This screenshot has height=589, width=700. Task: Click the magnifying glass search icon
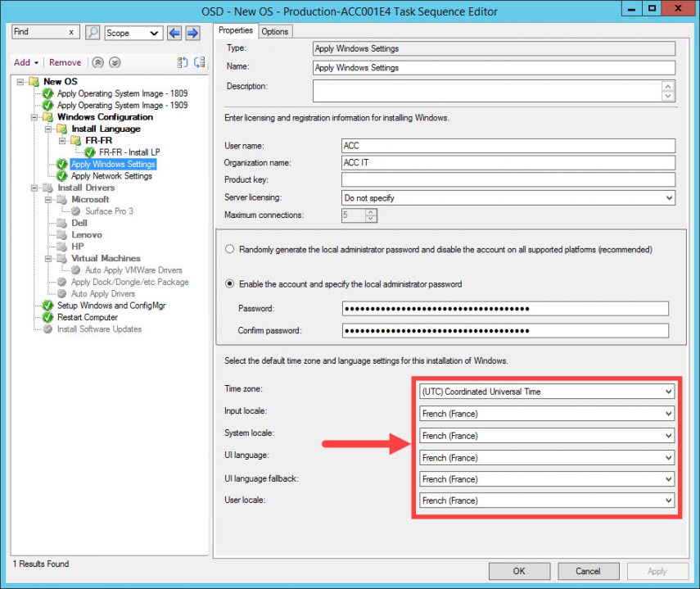coord(91,33)
